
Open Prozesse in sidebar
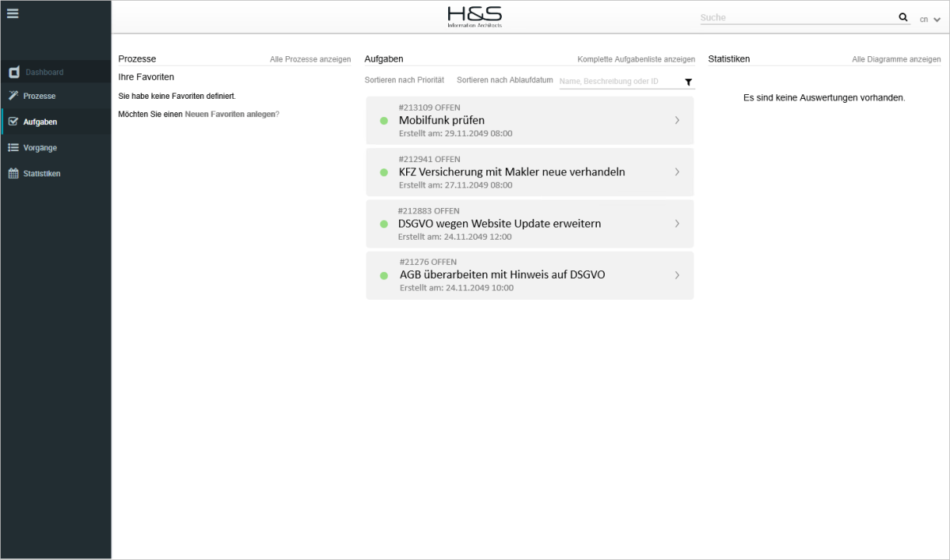tap(55, 96)
